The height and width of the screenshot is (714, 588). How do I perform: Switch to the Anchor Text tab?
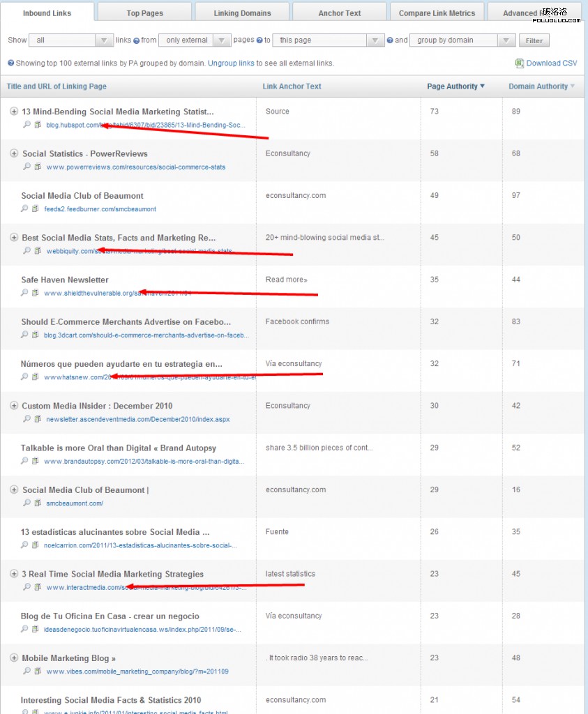340,13
